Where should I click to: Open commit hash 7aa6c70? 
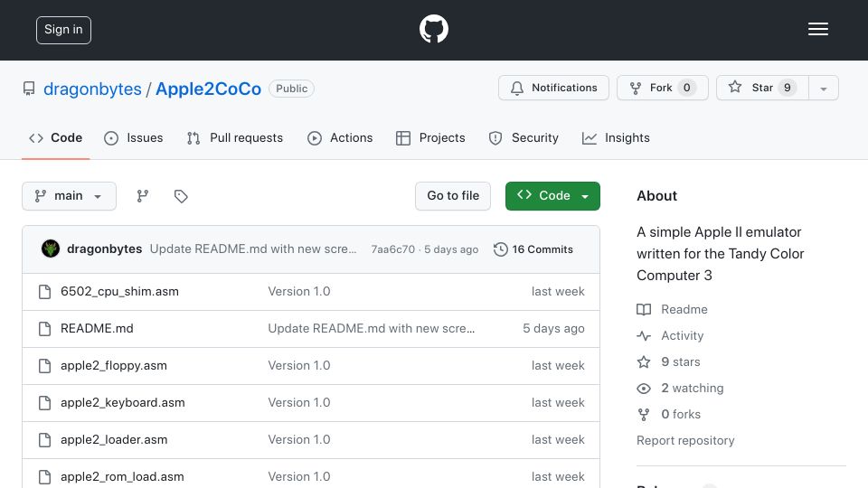click(393, 249)
